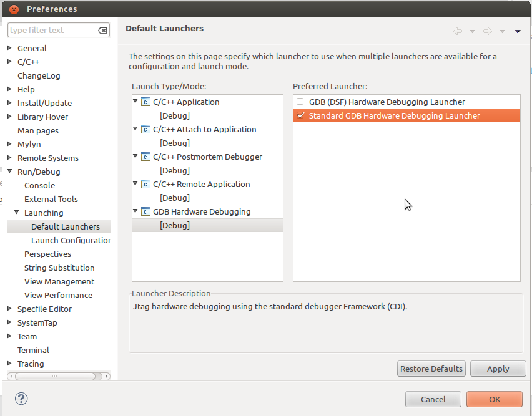Screen dimensions: 532x416
Task: Click the C/C++ Attach to Application icon
Action: pos(145,129)
